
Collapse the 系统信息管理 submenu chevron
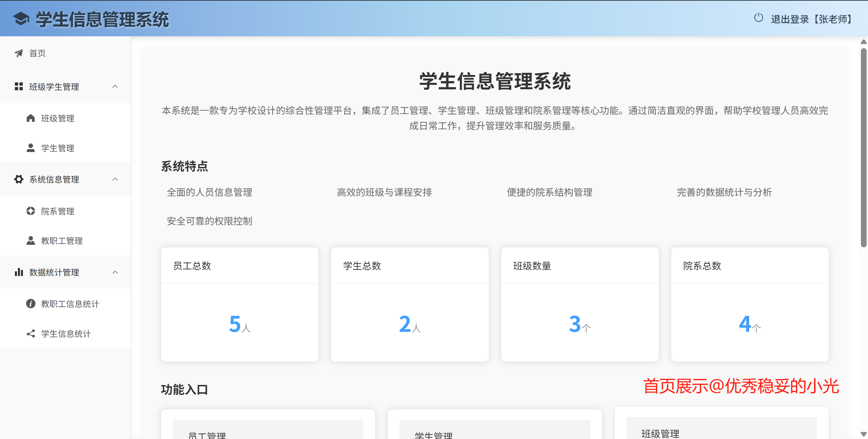[115, 179]
